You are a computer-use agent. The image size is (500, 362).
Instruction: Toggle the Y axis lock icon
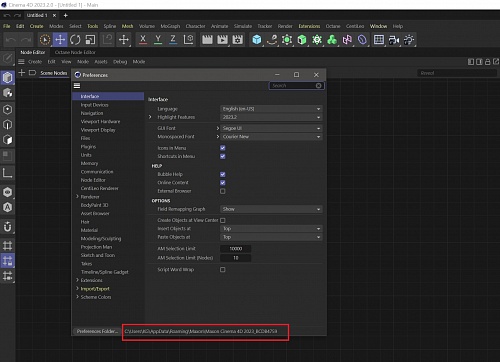158,40
